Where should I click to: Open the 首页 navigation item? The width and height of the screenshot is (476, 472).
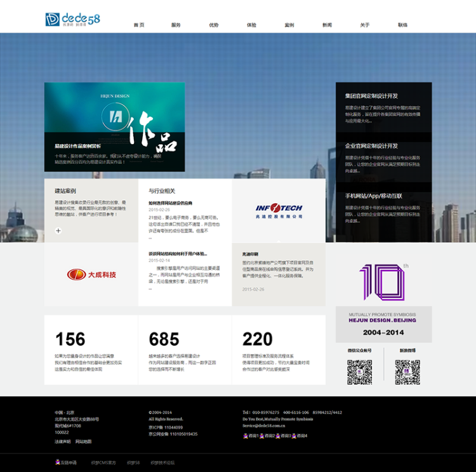[x=139, y=25]
